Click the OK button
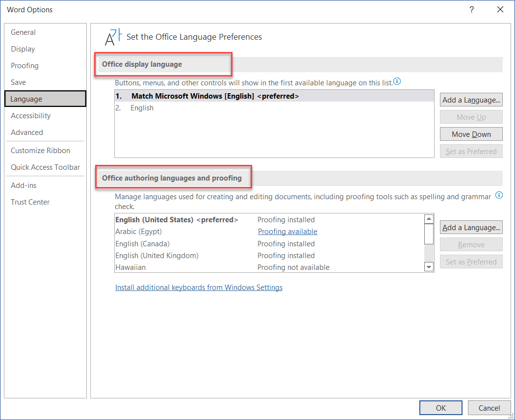This screenshot has height=420, width=515. point(441,408)
